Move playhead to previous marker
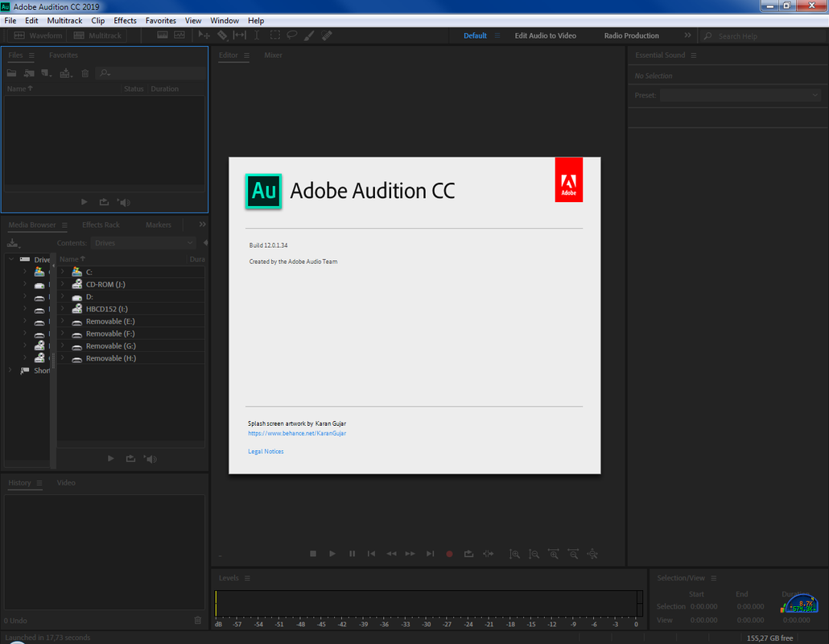The image size is (829, 644). (x=371, y=554)
